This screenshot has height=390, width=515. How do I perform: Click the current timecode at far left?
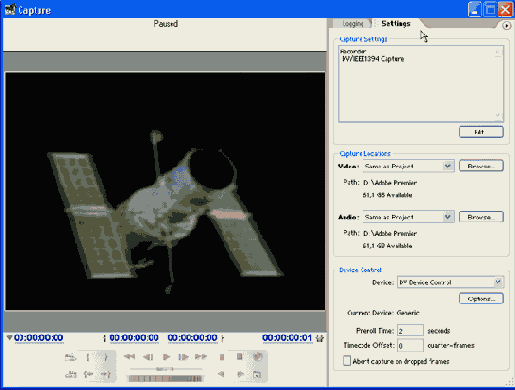click(38, 338)
